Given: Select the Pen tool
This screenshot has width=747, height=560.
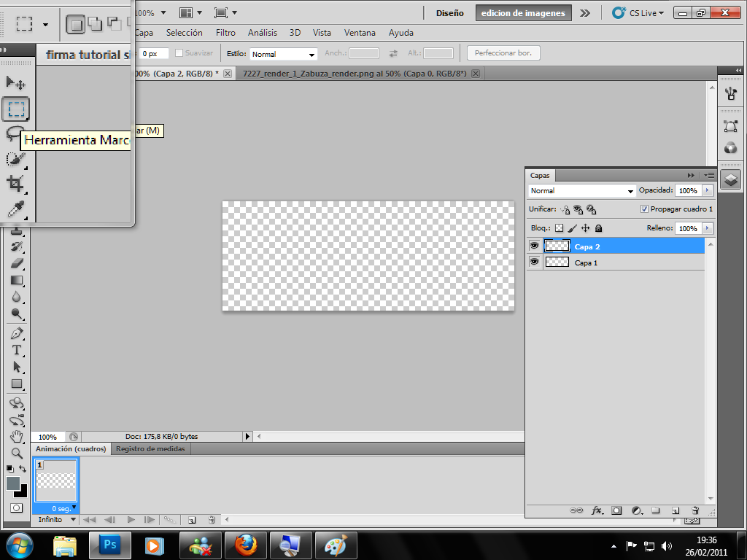Looking at the screenshot, I should pos(17,332).
